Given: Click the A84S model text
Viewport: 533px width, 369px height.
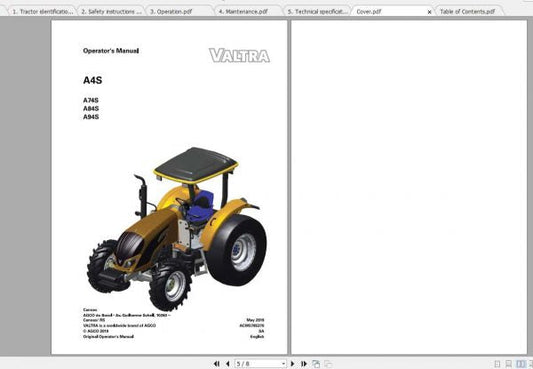Looking at the screenshot, I should [x=91, y=109].
